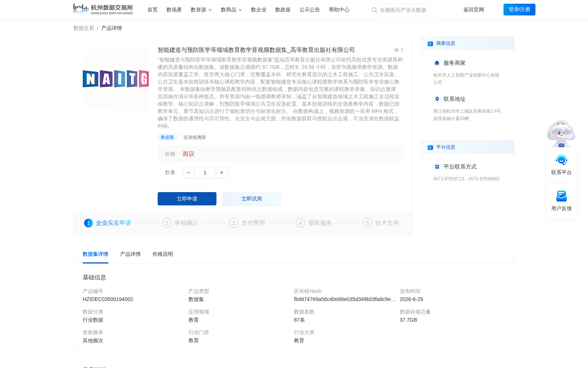The width and height of the screenshot is (588, 368).
Task: Click the 区块链溯源 tag
Action: point(195,137)
